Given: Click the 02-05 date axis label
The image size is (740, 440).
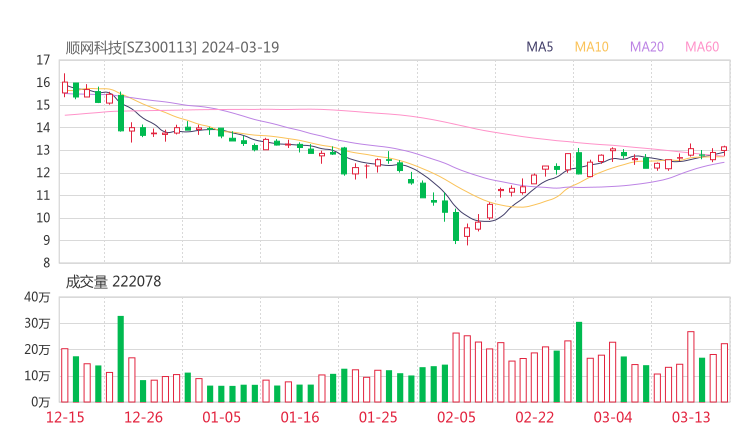Looking at the screenshot, I should click(456, 417).
